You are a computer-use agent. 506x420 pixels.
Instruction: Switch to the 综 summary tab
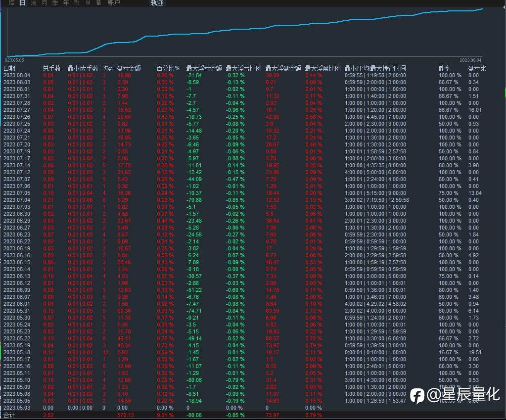11,3
